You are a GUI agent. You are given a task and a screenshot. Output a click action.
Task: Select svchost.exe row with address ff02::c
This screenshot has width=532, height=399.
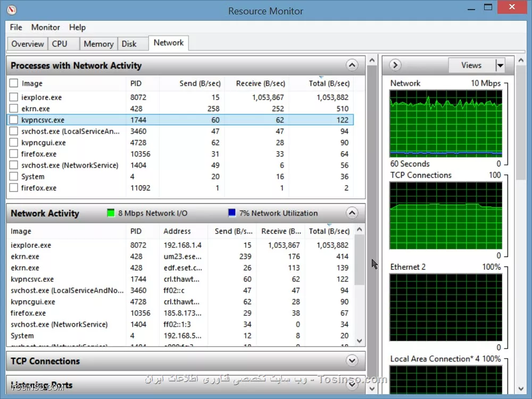pyautogui.click(x=181, y=290)
